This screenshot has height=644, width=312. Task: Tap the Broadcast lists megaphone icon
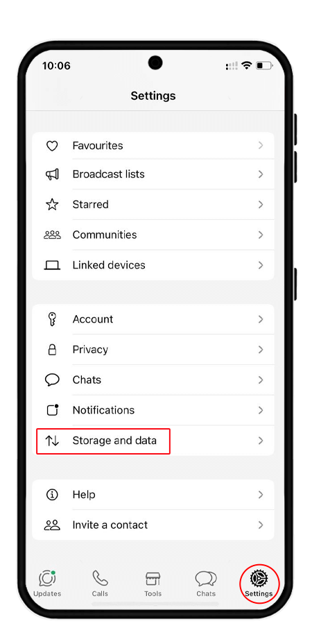(x=52, y=175)
